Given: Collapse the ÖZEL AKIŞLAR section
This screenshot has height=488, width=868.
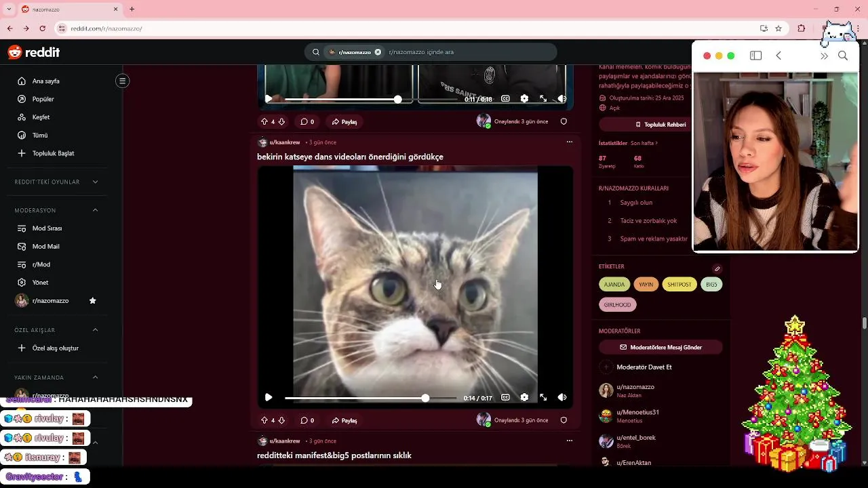Looking at the screenshot, I should click(95, 330).
